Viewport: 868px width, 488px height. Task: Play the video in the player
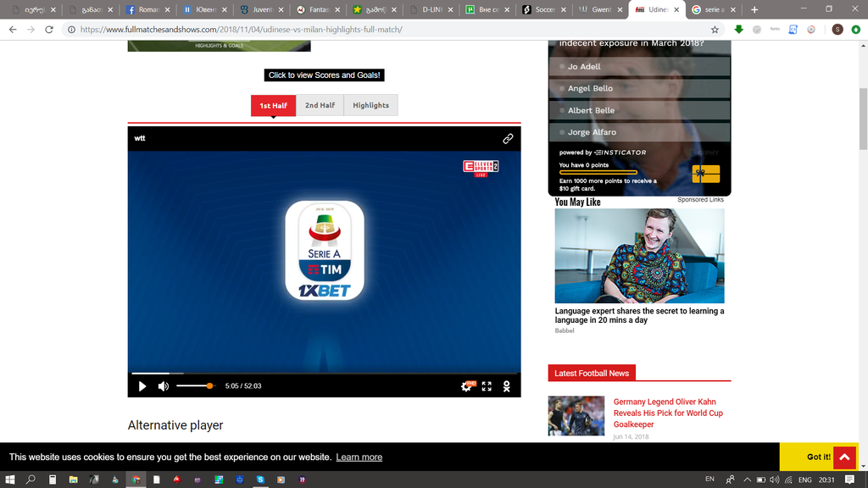142,386
